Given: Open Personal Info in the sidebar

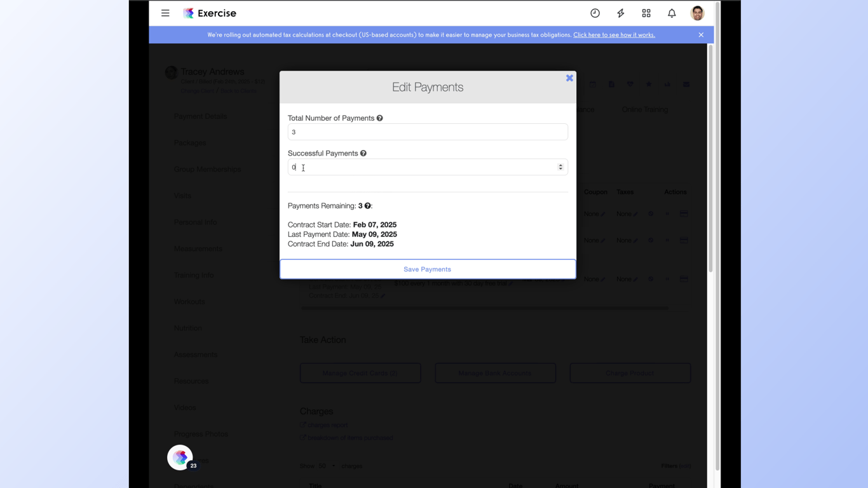Looking at the screenshot, I should 195,222.
